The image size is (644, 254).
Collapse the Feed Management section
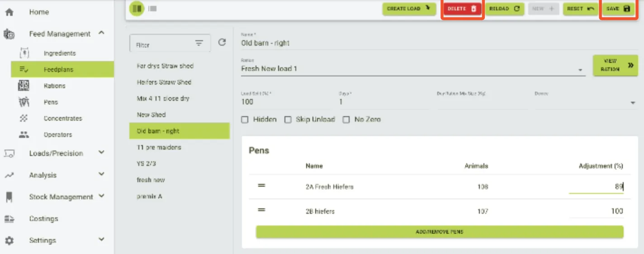tap(101, 33)
